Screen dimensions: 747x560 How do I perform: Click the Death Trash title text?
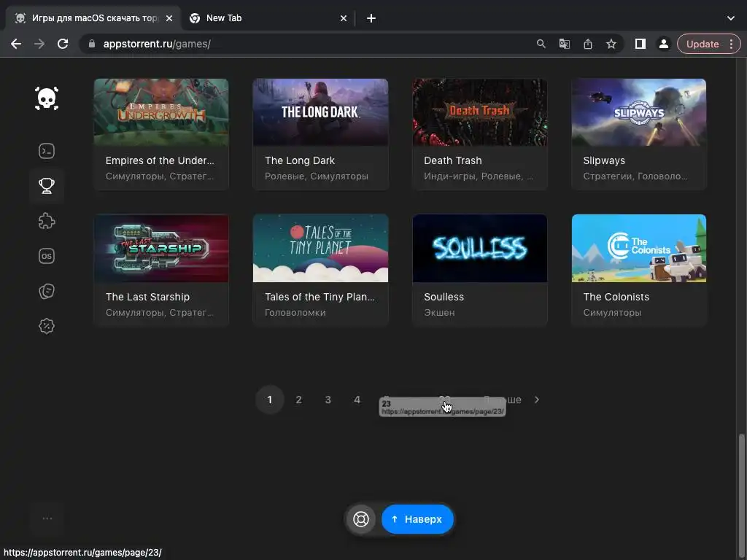452,160
